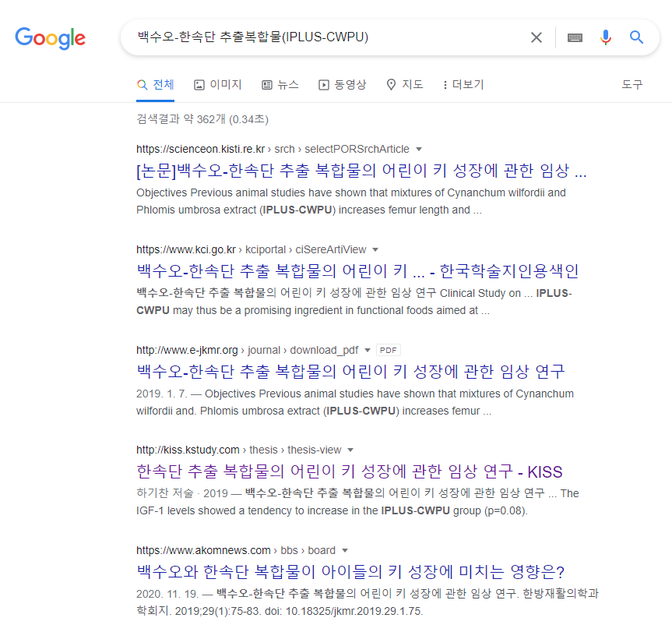
Task: Open the KISS thesis result title
Action: [350, 471]
